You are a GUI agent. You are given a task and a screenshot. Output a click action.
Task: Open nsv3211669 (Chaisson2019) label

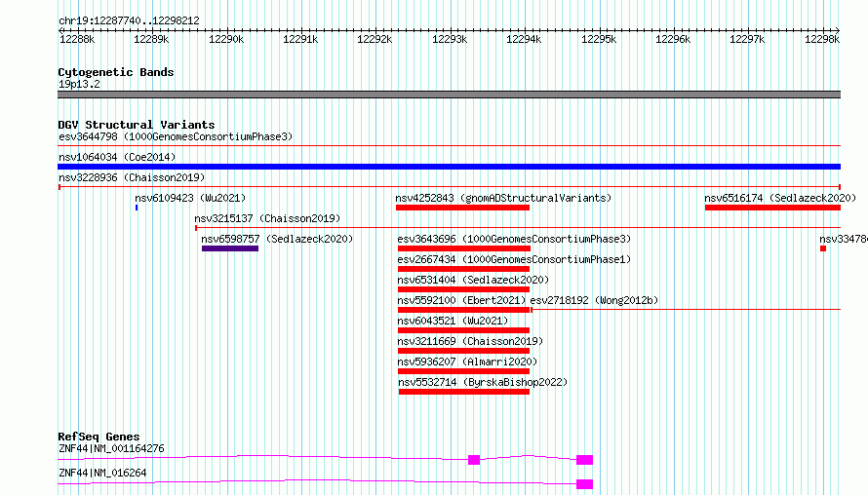[x=470, y=341]
